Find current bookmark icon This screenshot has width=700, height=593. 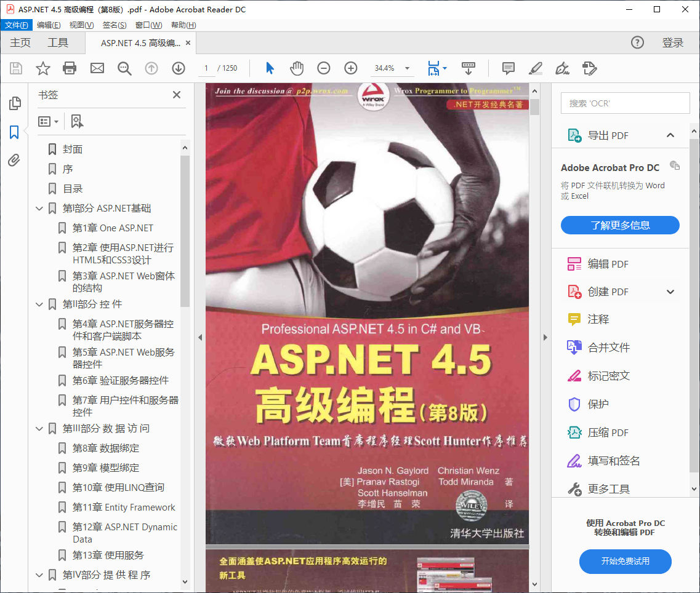coord(77,121)
